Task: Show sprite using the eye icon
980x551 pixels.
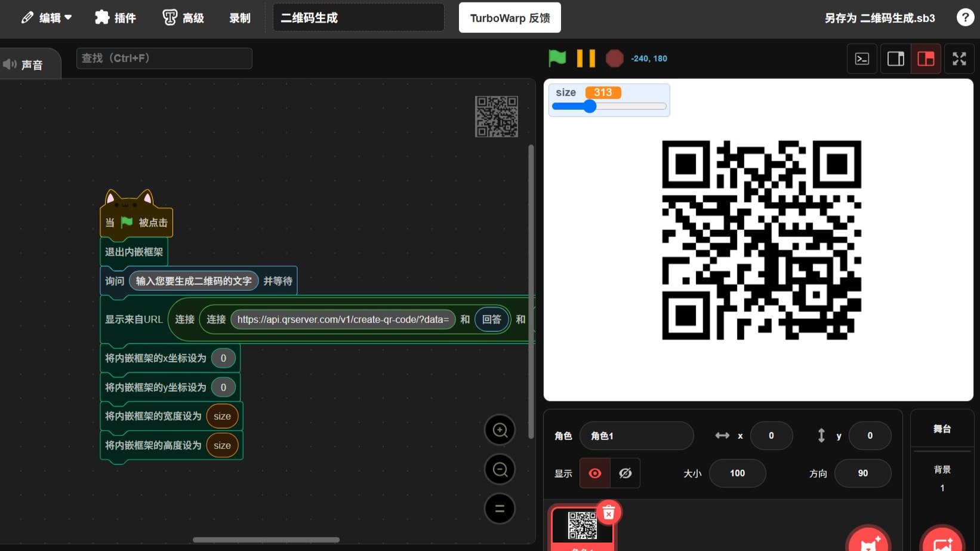Action: point(595,473)
